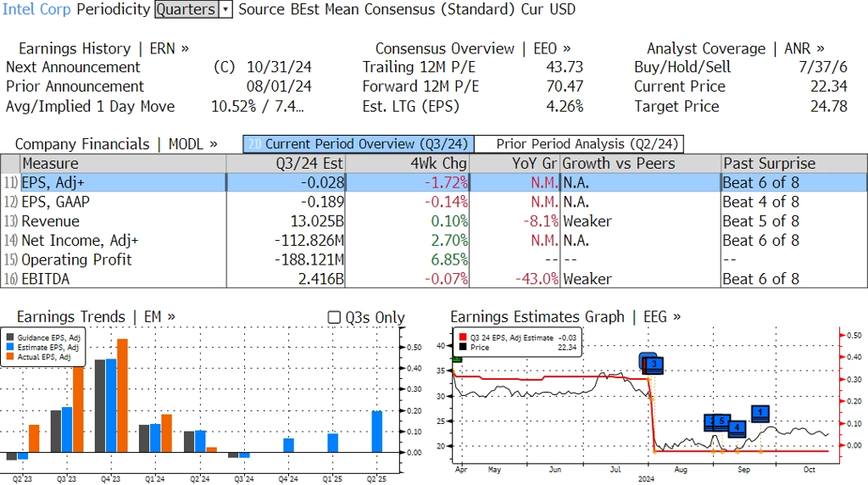The image size is (868, 485).
Task: Click the Past Surprise column header
Action: tap(793, 164)
